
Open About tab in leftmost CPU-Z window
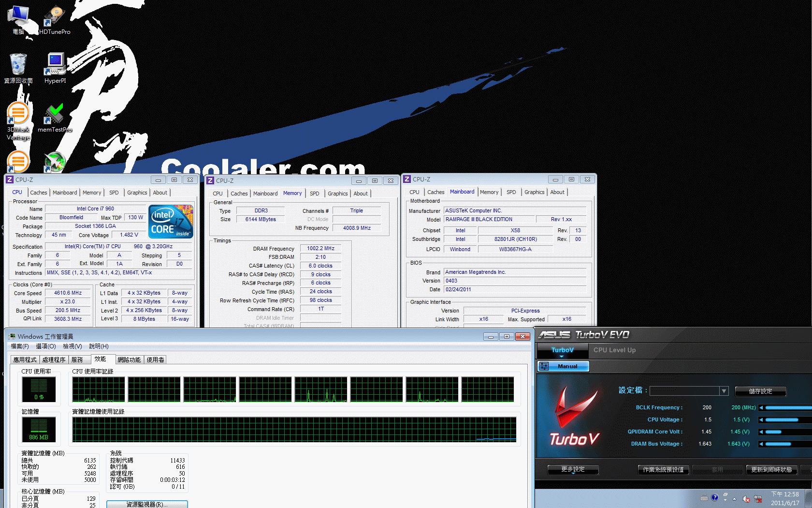click(x=160, y=193)
